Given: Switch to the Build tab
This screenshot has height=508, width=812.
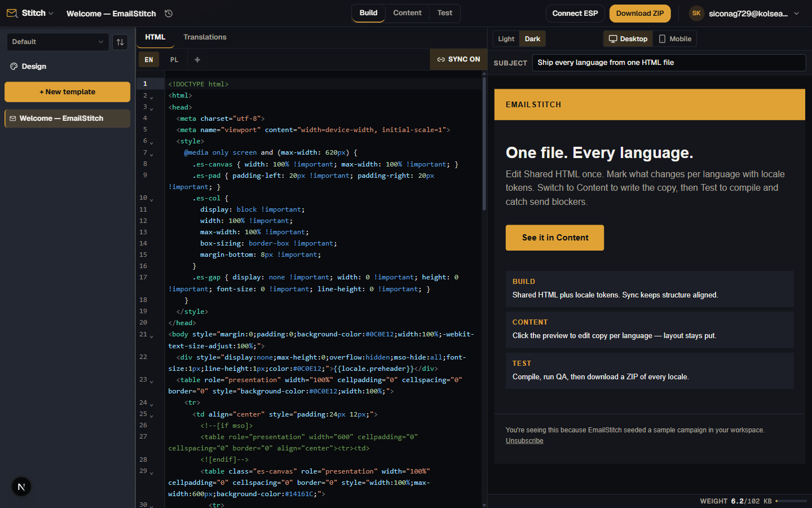Looking at the screenshot, I should pyautogui.click(x=368, y=13).
